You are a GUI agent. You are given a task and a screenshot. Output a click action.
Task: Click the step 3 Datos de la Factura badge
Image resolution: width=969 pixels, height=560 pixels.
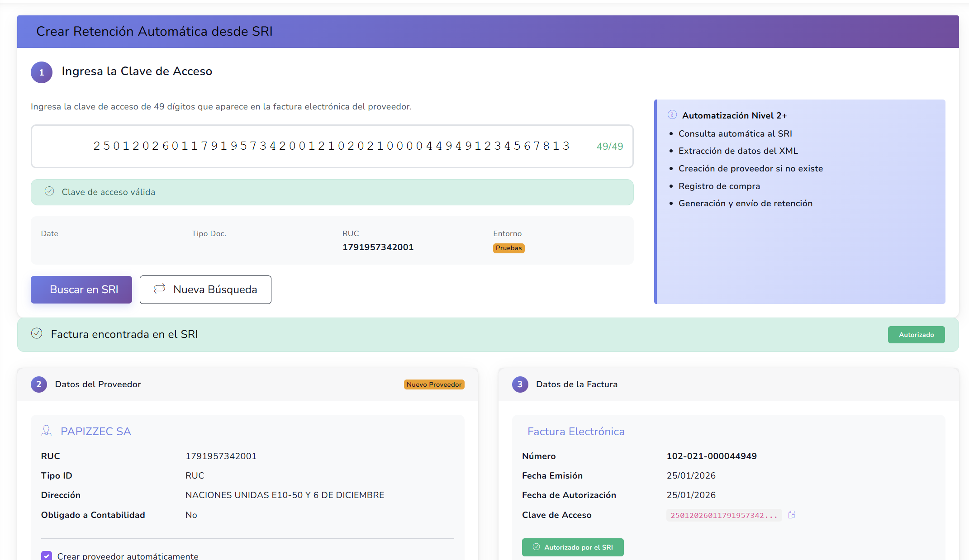(520, 384)
